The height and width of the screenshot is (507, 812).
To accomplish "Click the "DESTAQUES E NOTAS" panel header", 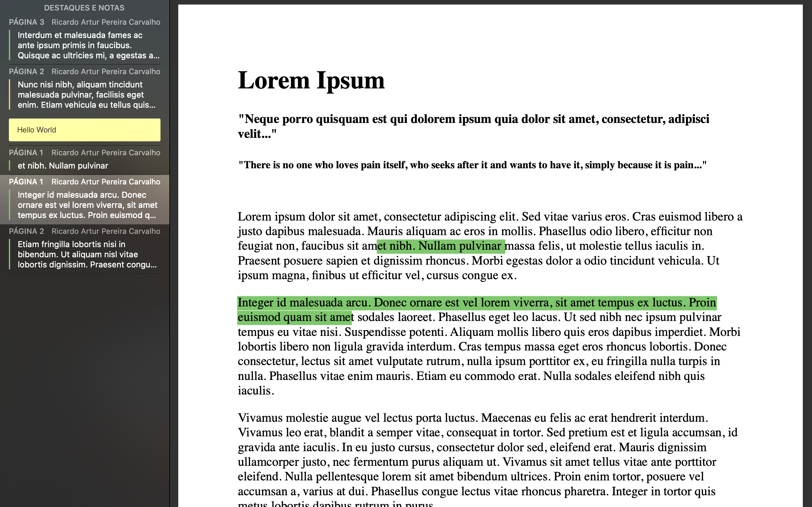I will (x=84, y=8).
